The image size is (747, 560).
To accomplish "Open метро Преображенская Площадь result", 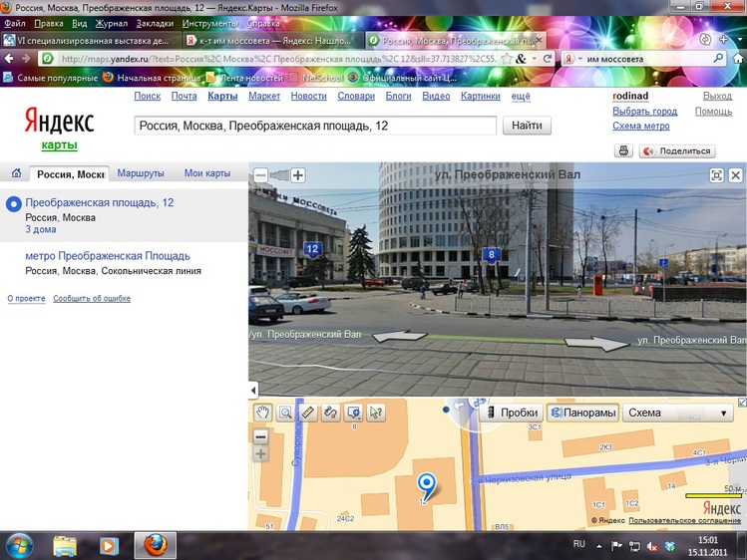I will point(108,255).
